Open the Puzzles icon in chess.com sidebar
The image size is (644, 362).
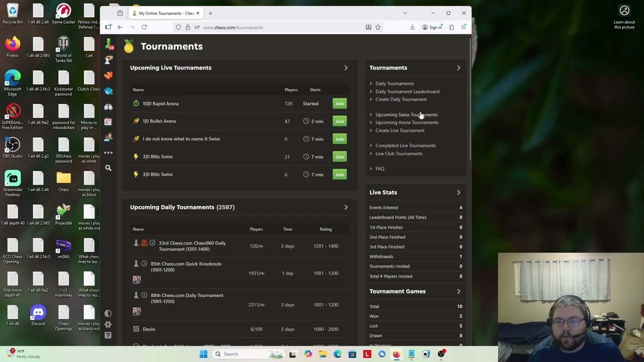(108, 75)
